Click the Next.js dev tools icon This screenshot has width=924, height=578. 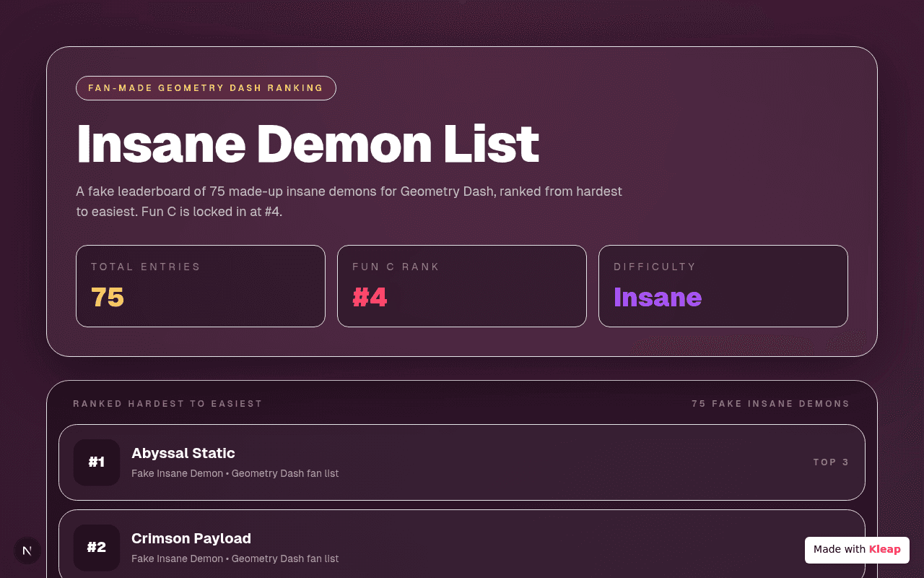[x=27, y=551]
